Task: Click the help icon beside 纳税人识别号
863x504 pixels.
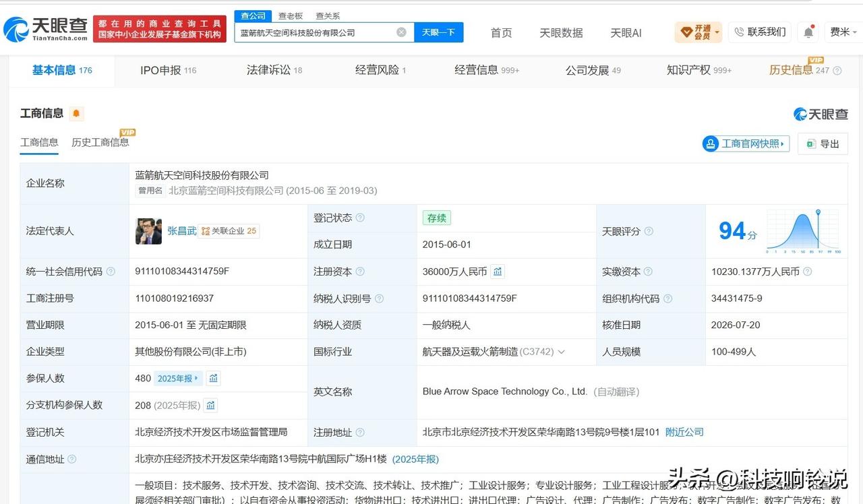Action: 379,298
